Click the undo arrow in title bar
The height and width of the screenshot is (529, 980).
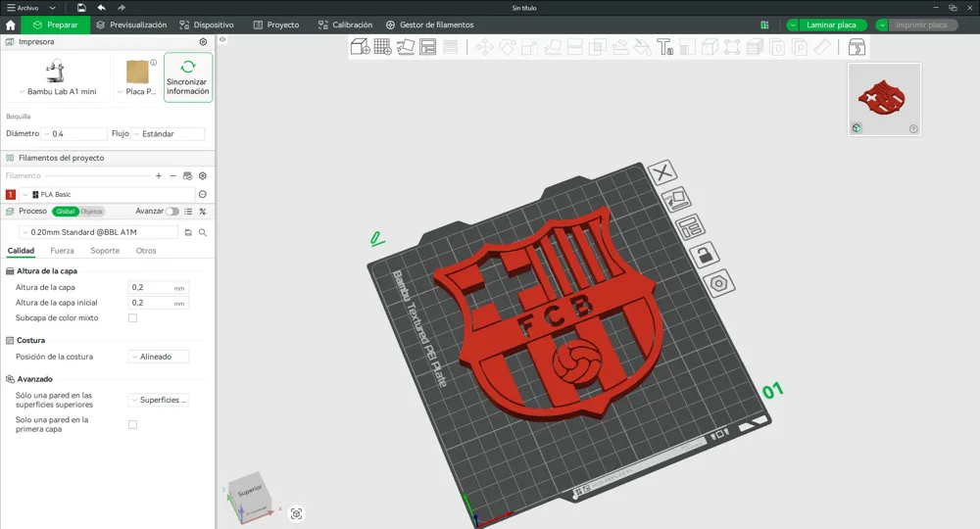coord(101,8)
